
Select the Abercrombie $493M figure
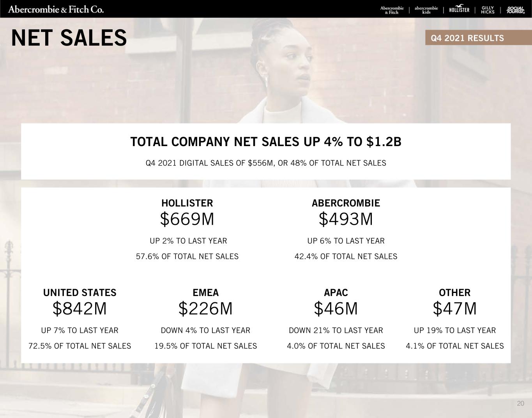click(346, 219)
